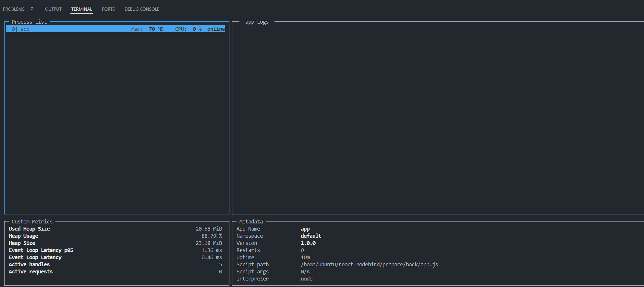Click the online status text
This screenshot has height=287, width=644.
pos(216,29)
